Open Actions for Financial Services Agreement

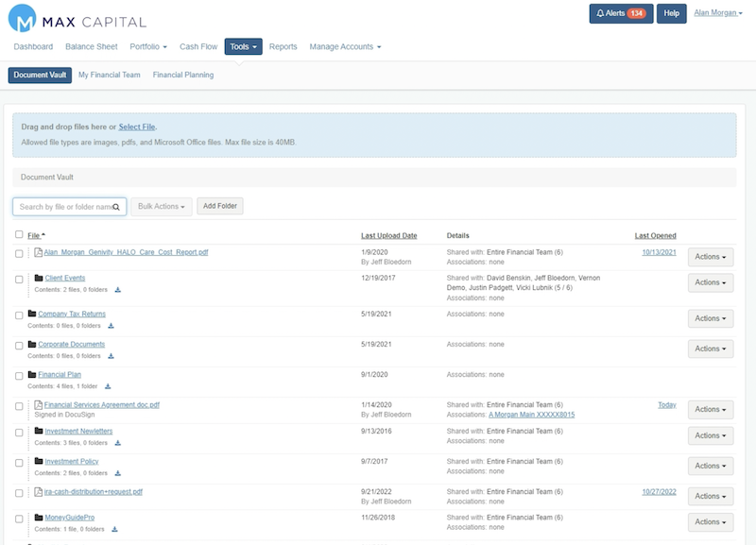click(x=711, y=410)
